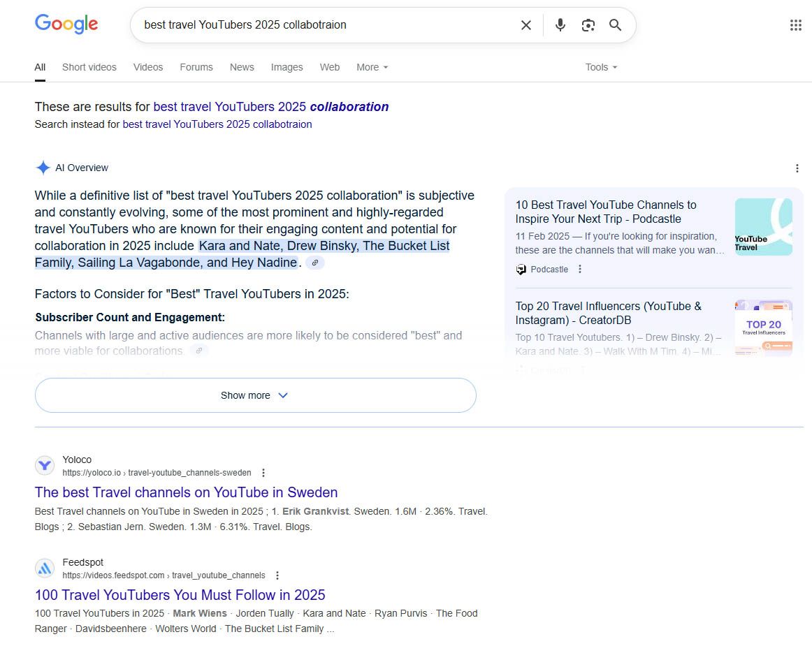Open Google Lens image search icon

tap(588, 25)
